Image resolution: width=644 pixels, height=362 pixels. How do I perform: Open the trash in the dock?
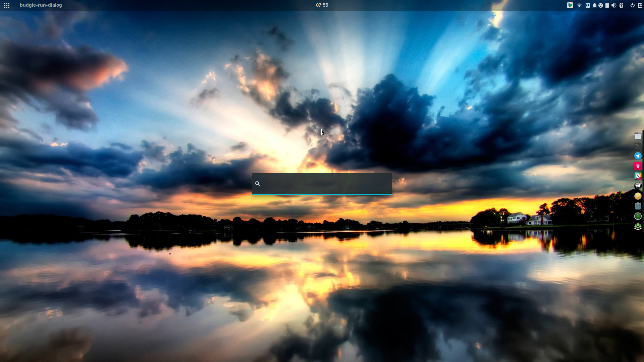[x=638, y=206]
